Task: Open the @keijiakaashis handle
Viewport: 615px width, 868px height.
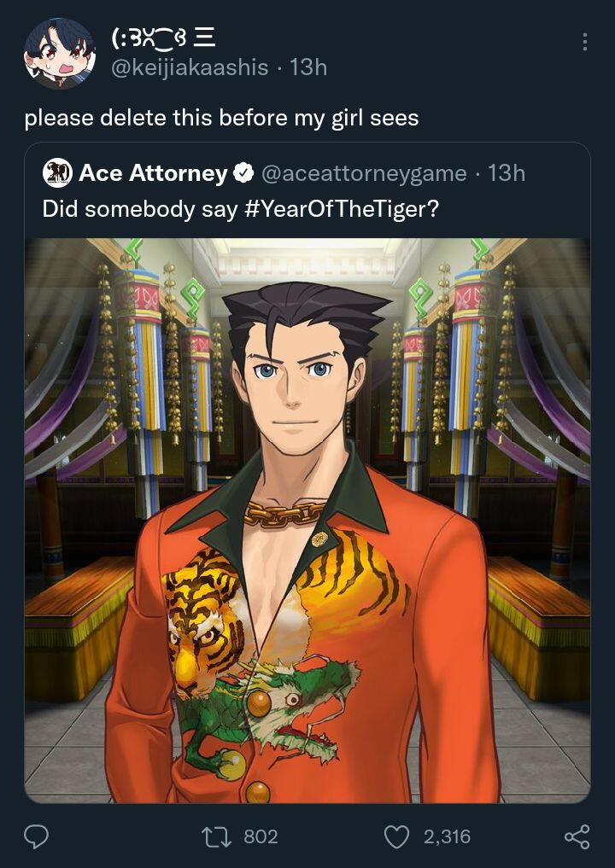Action: coord(190,67)
